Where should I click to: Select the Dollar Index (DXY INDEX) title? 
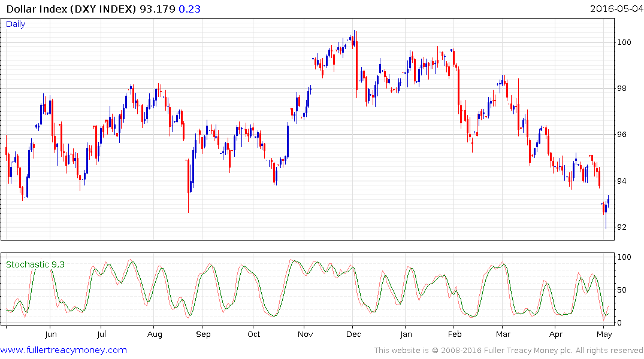71,9
